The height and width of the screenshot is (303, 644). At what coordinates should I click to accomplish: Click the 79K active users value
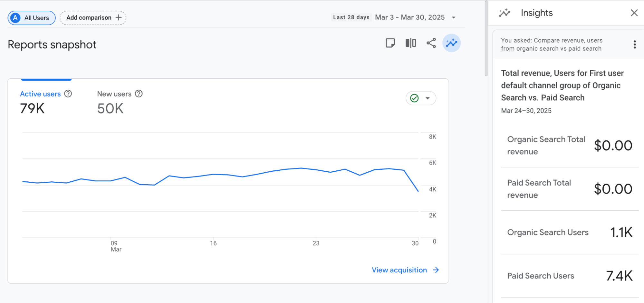[x=32, y=108]
